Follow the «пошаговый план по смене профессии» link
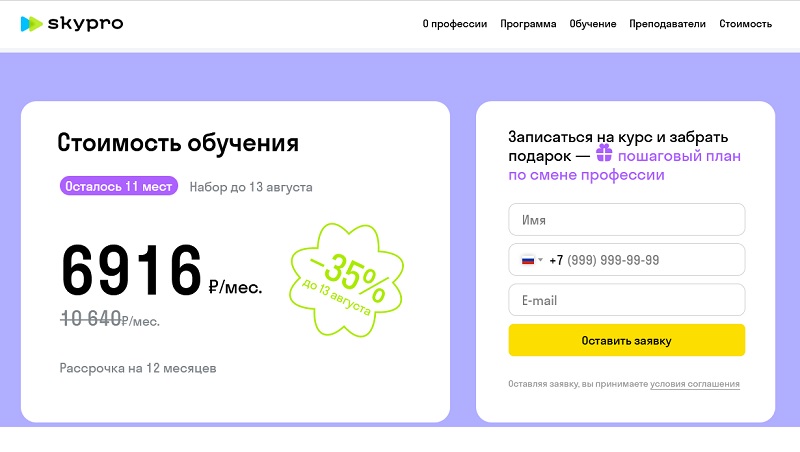Screen dimensions: 800x452 tap(680, 156)
